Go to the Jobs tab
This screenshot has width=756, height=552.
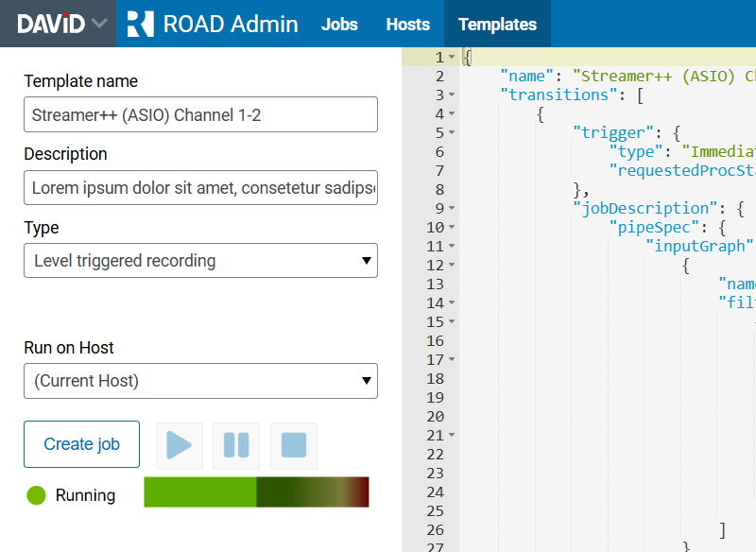pos(339,25)
